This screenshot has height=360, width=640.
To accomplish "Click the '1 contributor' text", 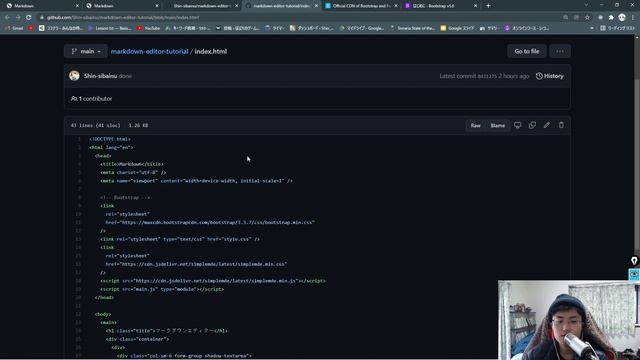I will pyautogui.click(x=96, y=98).
